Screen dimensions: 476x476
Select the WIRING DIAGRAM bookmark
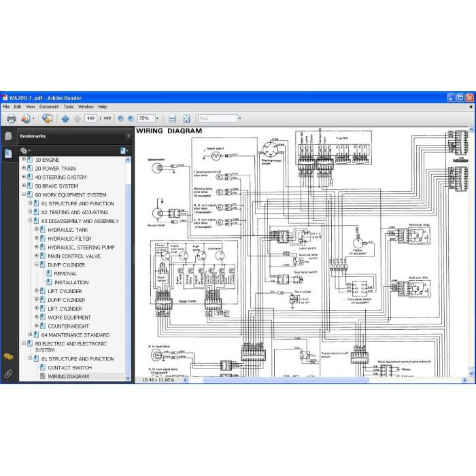69,377
